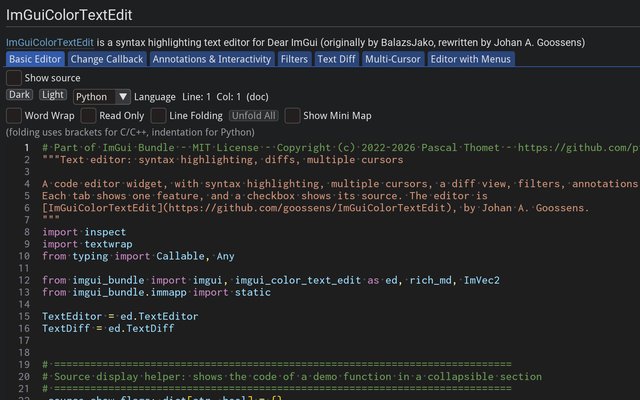Viewport: 640px width, 400px height.
Task: Enable the Show source checkbox
Action: point(14,78)
